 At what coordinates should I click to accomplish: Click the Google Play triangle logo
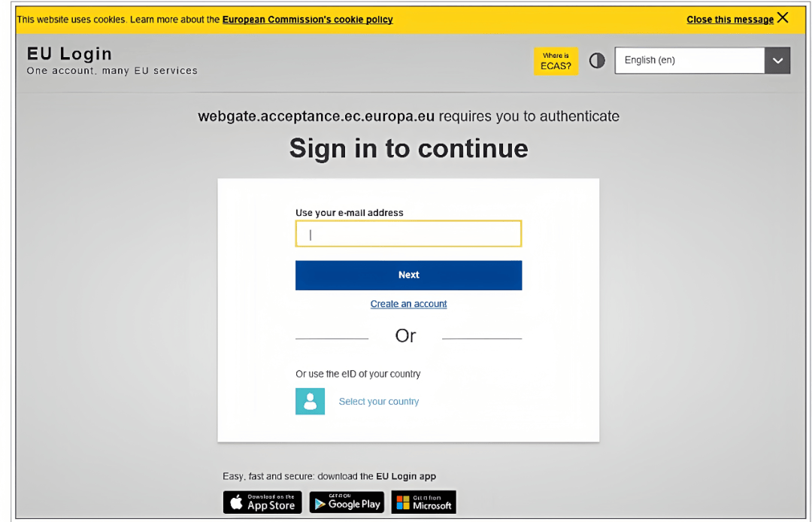click(320, 504)
